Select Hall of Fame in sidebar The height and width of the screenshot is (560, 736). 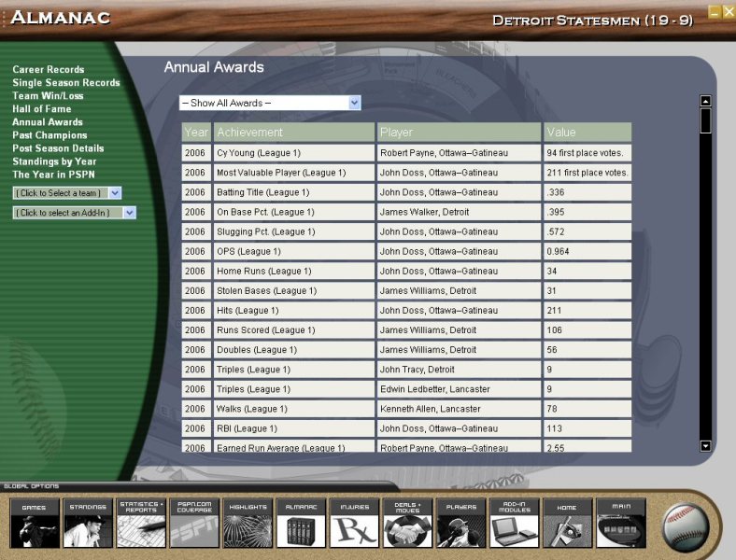(x=41, y=108)
